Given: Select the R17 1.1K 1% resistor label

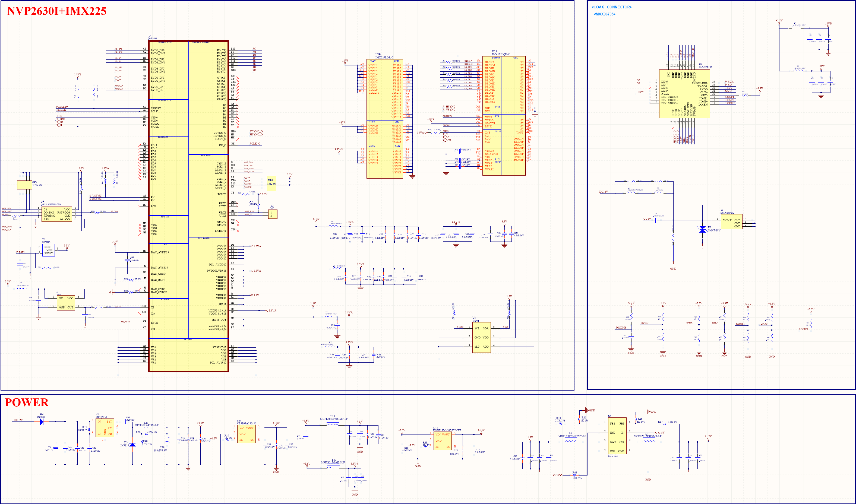Looking at the screenshot, I should (x=668, y=422).
